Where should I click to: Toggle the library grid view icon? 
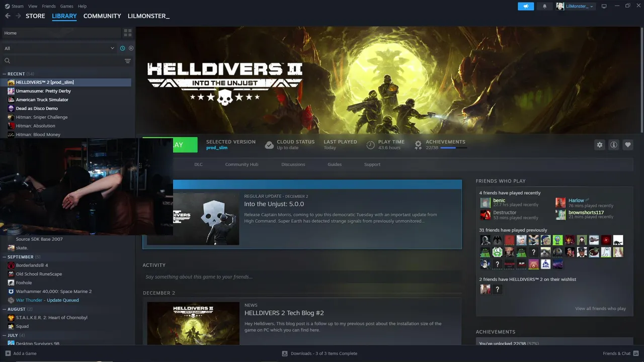click(128, 33)
